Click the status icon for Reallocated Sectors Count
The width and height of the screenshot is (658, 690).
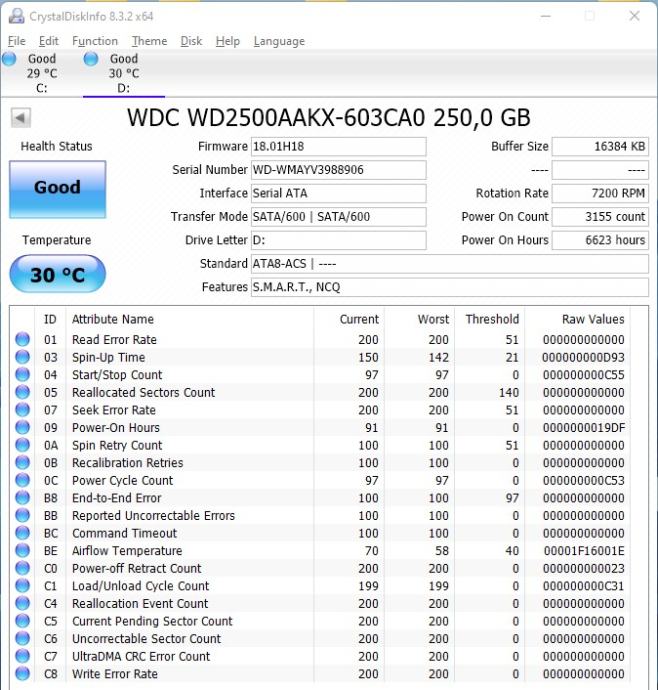tap(22, 392)
